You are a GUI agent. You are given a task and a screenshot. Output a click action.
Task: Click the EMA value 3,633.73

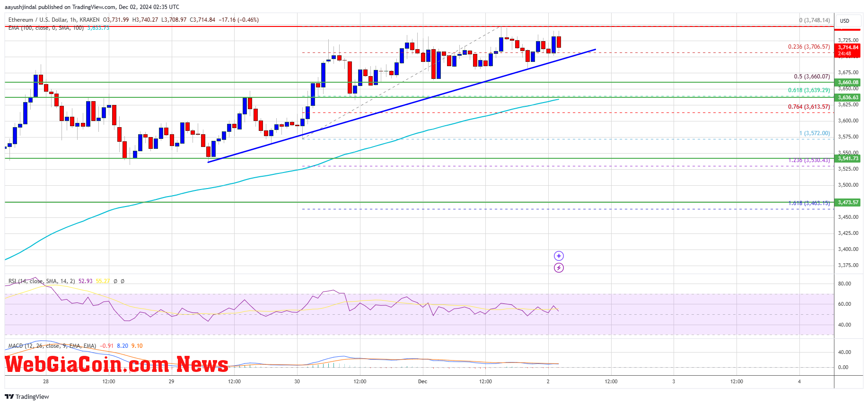tap(98, 28)
